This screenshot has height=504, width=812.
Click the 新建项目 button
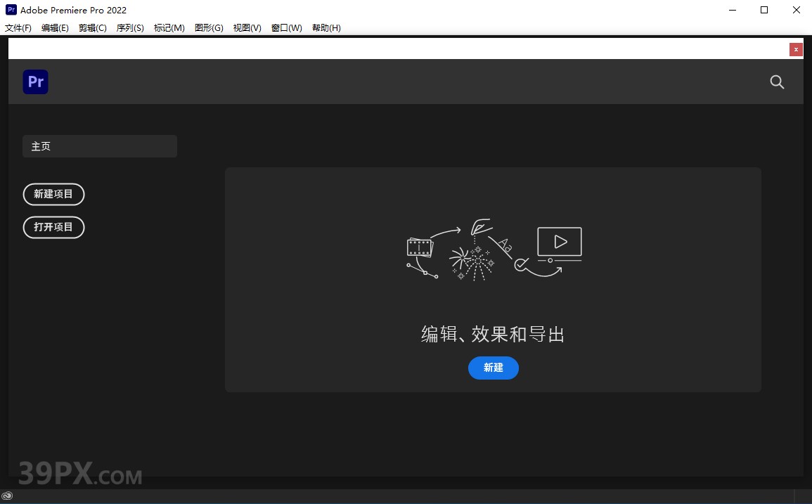click(53, 194)
